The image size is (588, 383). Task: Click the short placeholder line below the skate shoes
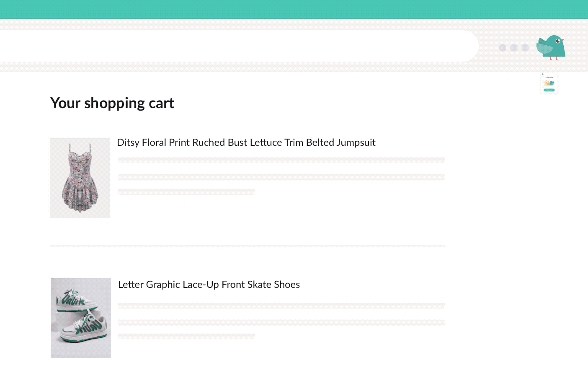click(x=187, y=336)
